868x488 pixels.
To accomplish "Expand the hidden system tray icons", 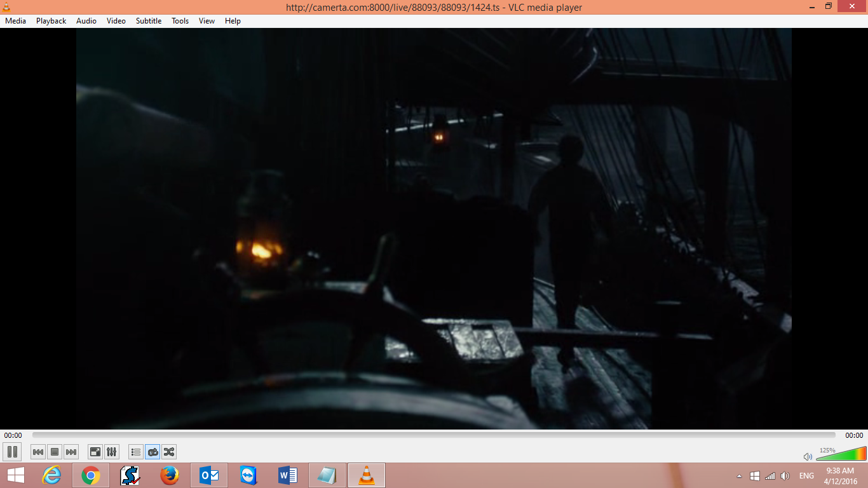I will (738, 475).
